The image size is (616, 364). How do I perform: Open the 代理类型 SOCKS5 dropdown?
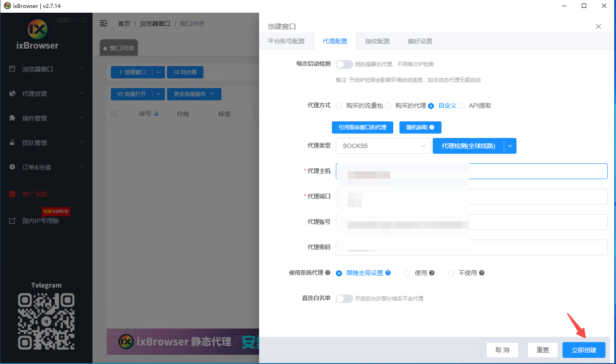383,146
